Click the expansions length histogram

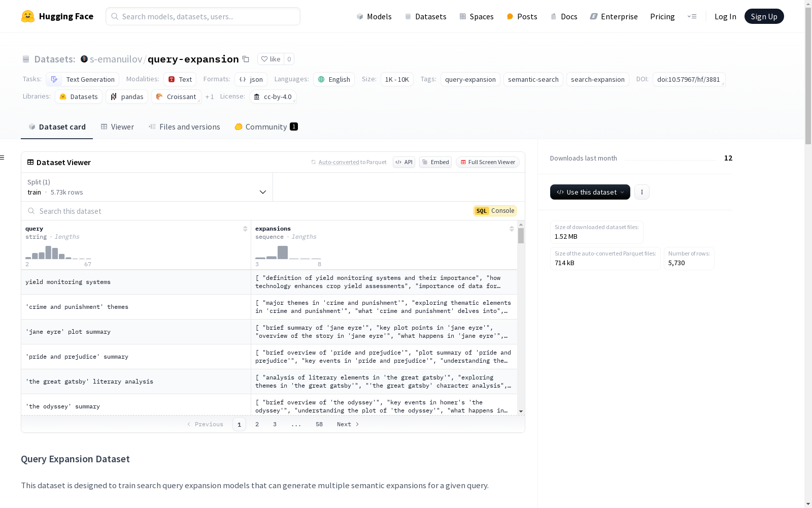[288, 252]
